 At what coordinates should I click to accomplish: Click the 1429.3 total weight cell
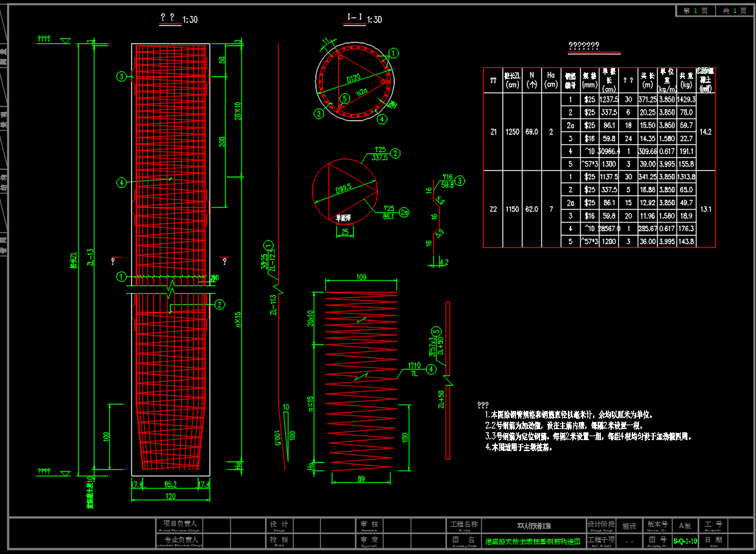[686, 100]
